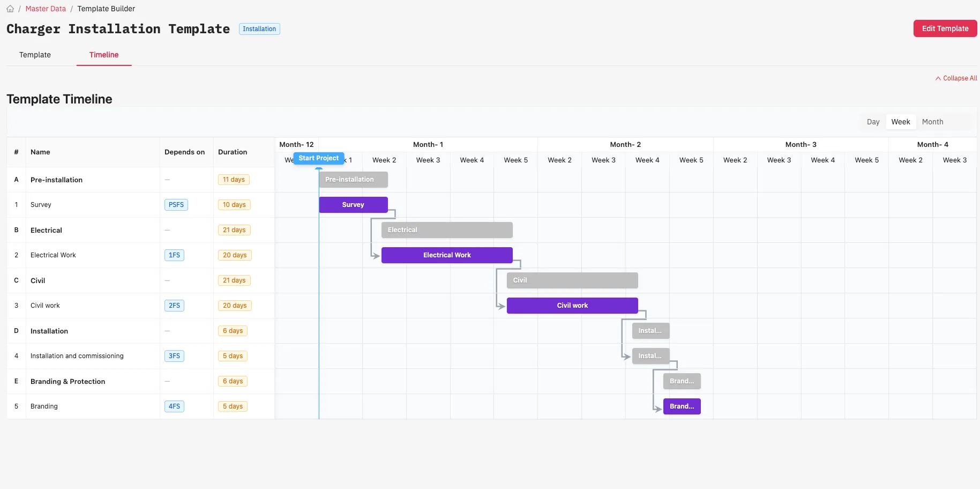Click Branding & Protection row name
This screenshot has width=980, height=489.
(68, 381)
